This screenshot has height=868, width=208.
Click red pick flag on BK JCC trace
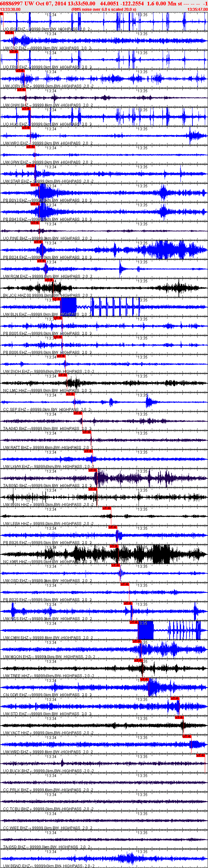pos(49,280)
